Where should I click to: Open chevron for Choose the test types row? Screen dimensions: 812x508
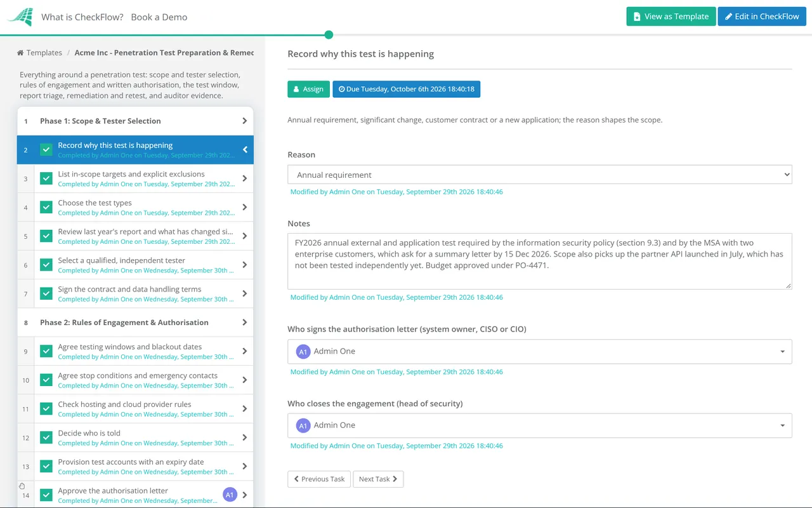(245, 207)
